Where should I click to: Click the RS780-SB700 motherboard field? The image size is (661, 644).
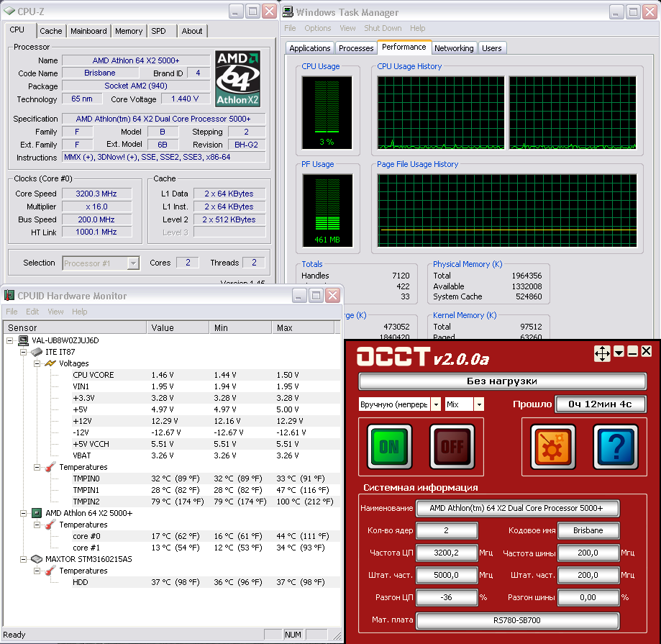[517, 620]
